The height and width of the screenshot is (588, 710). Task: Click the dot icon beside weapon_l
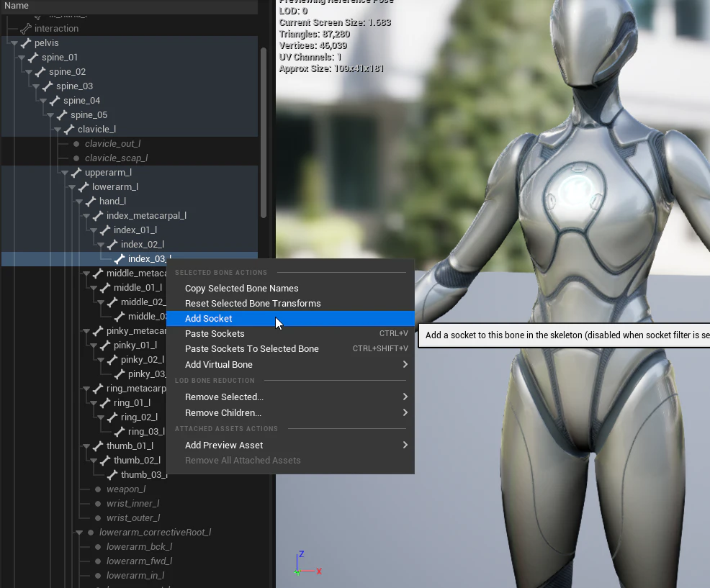(98, 489)
